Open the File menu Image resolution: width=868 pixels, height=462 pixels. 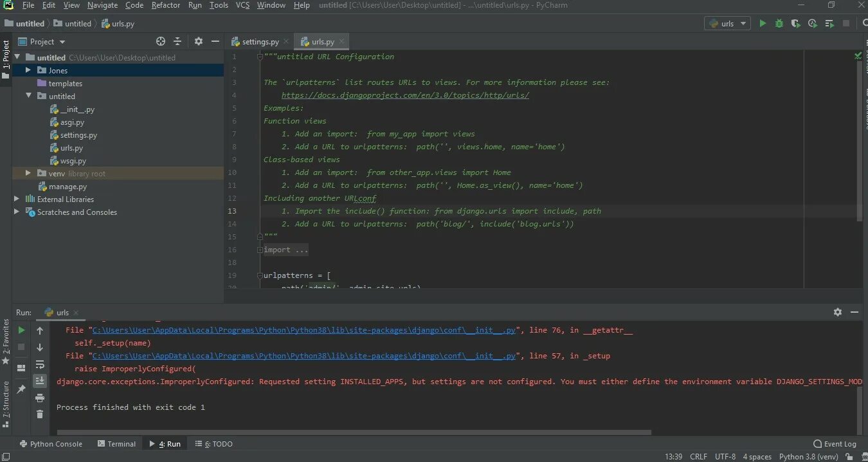(28, 5)
